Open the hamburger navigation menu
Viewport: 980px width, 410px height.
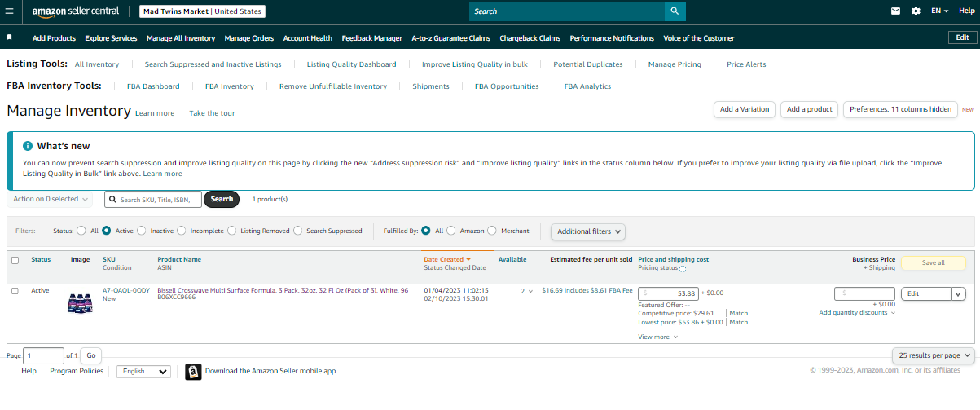pyautogui.click(x=10, y=11)
